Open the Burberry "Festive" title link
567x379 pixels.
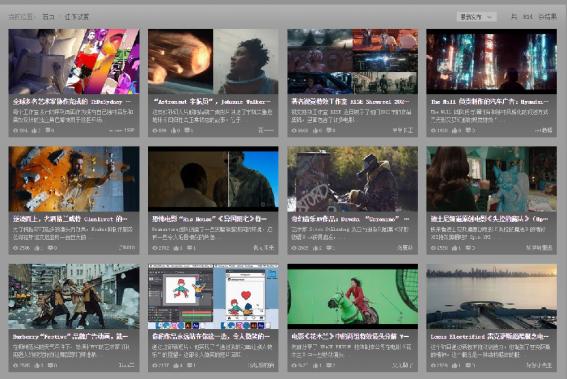70,337
